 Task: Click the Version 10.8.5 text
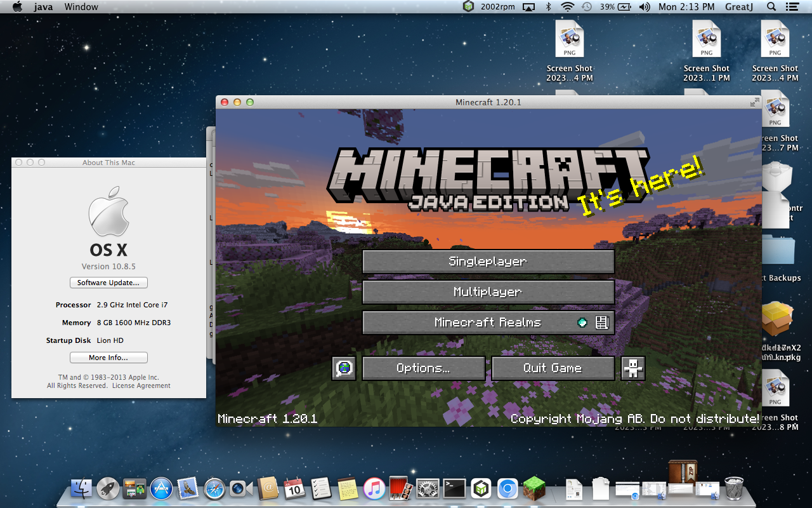click(108, 267)
